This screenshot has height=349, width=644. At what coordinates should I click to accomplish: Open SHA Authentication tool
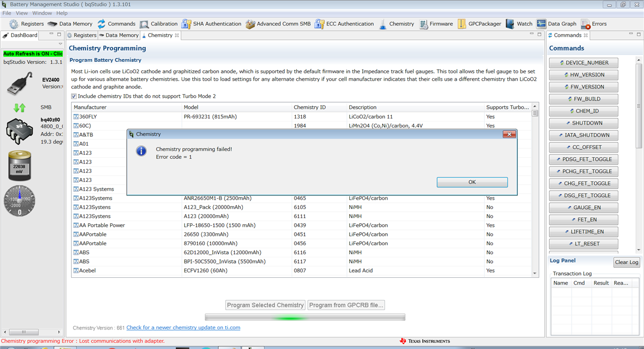coord(212,24)
